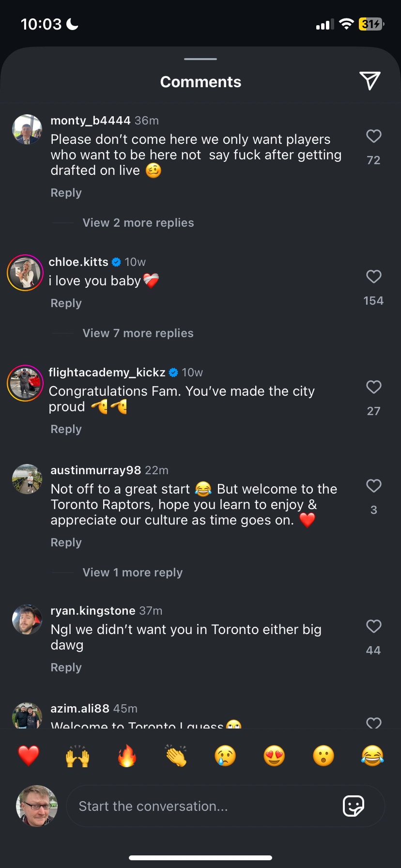
Task: Reply to ryan.kingstone's comment
Action: coord(66,667)
